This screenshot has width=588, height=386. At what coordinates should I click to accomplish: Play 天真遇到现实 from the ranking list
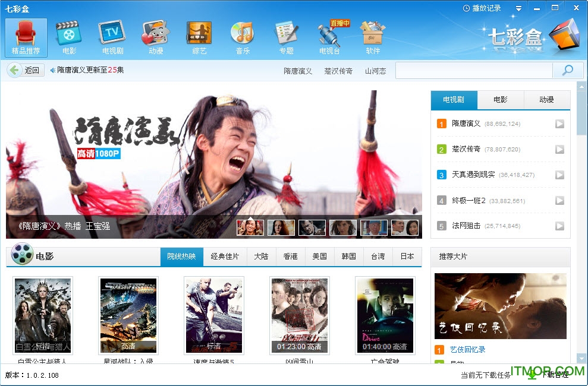tap(559, 175)
